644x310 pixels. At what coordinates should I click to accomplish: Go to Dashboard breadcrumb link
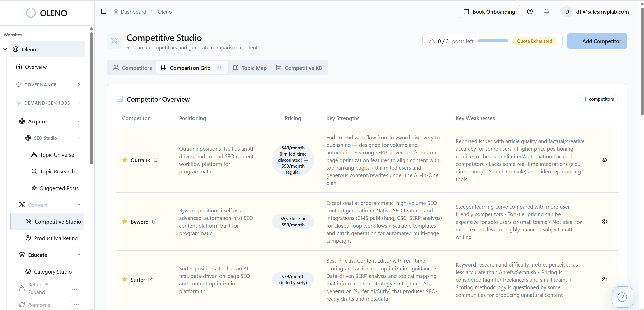(x=133, y=12)
